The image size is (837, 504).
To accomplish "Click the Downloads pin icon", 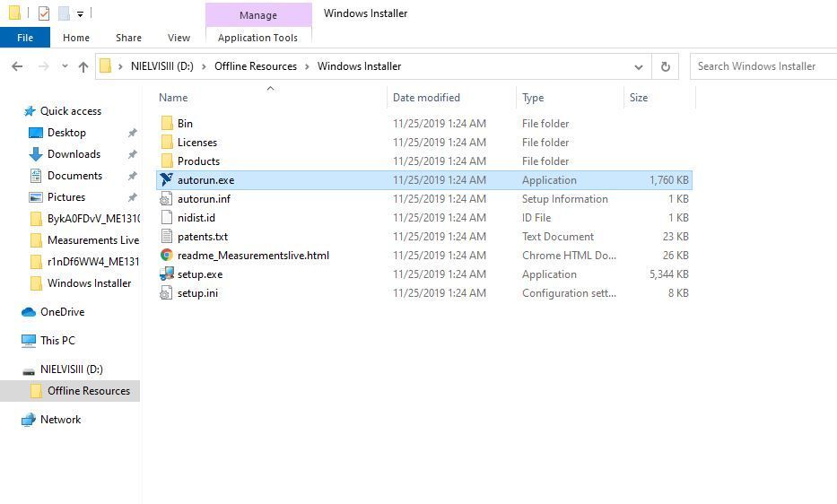I will coord(133,153).
